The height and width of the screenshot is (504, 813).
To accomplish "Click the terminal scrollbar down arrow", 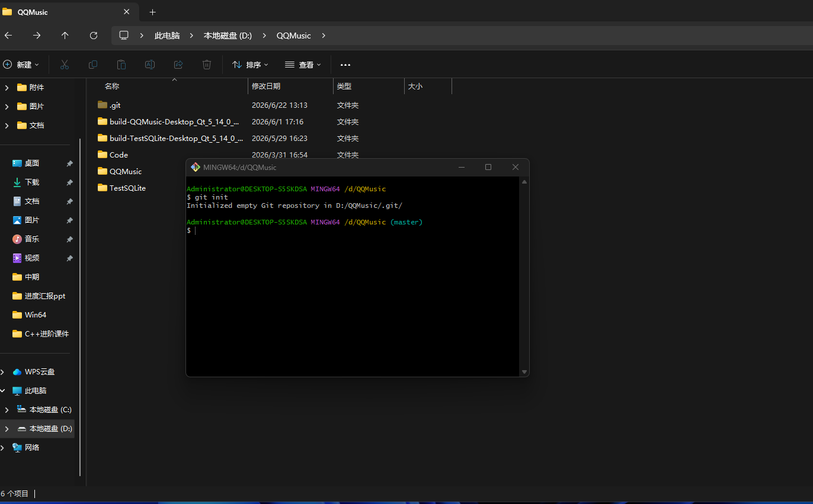I will [x=524, y=372].
